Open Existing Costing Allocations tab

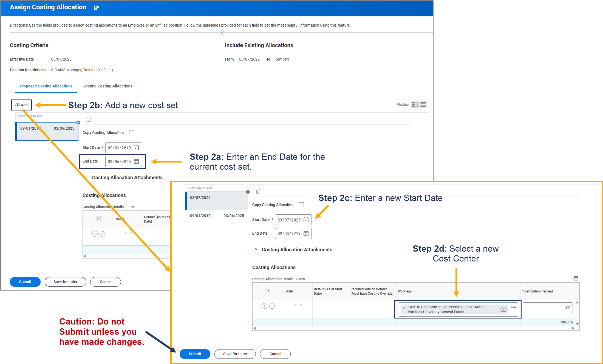[x=107, y=86]
